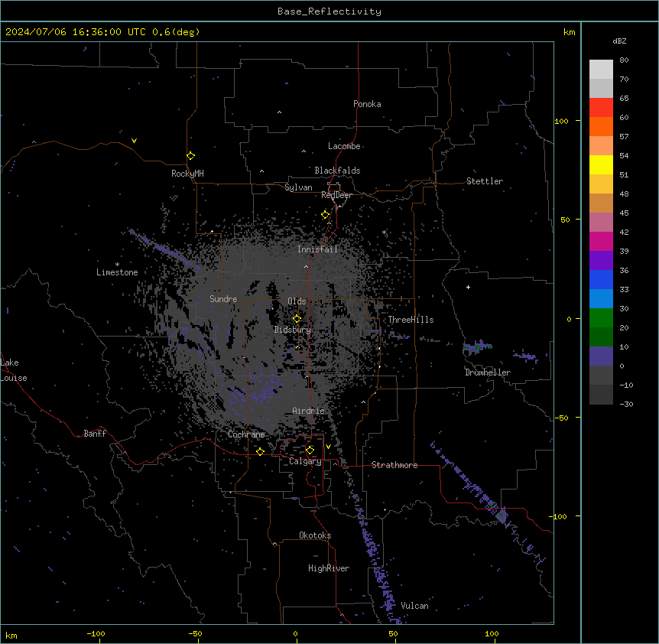
Task: Select the magenta 39-42 dBZ legend swatch
Action: point(601,241)
